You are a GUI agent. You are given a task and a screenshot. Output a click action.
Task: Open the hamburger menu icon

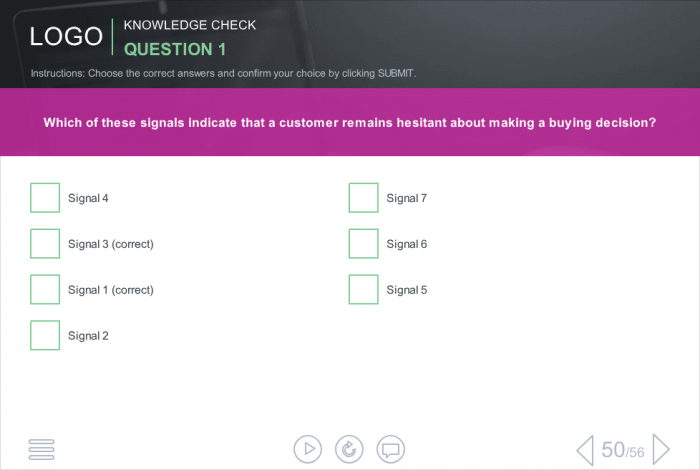coord(42,449)
